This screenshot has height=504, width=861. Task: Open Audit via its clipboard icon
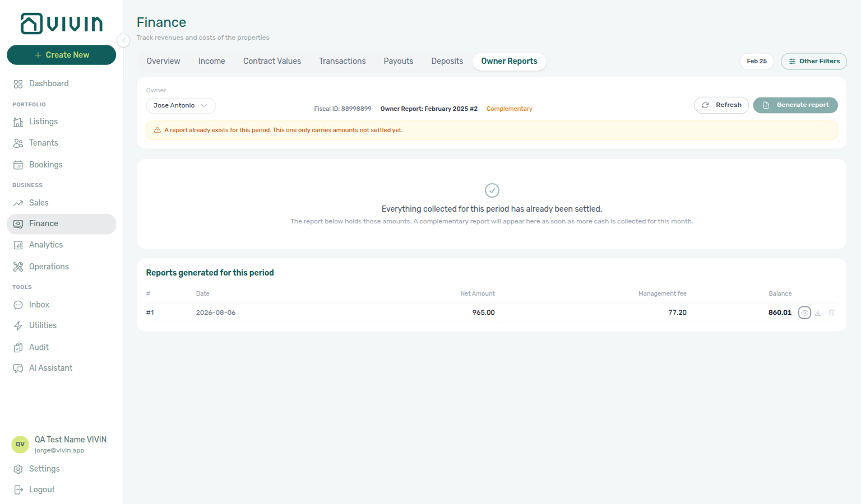18,348
